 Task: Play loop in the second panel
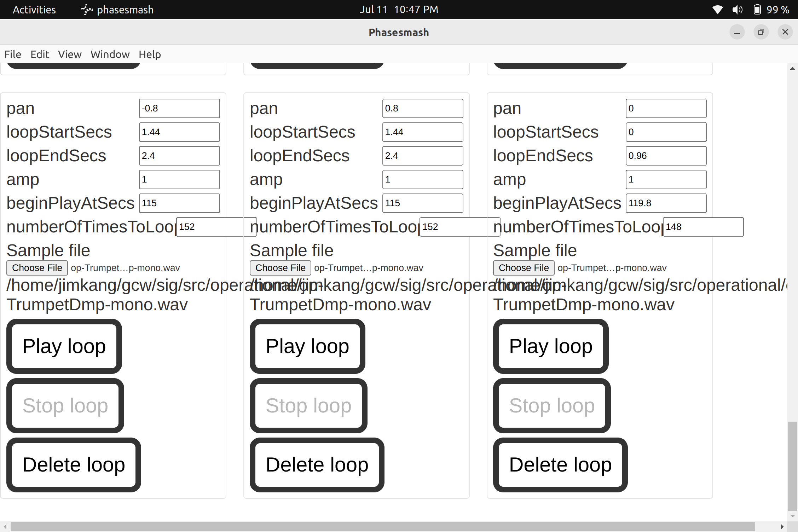tap(307, 346)
